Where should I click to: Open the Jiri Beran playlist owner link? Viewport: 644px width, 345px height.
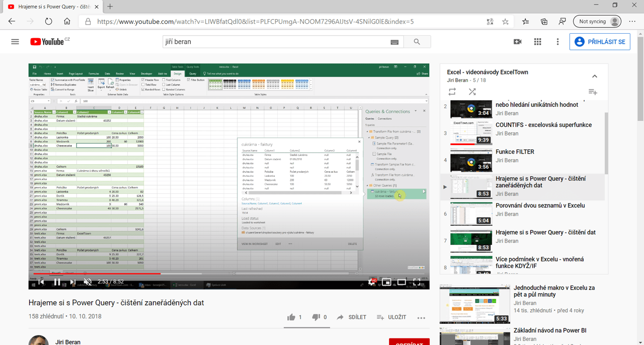coord(458,80)
